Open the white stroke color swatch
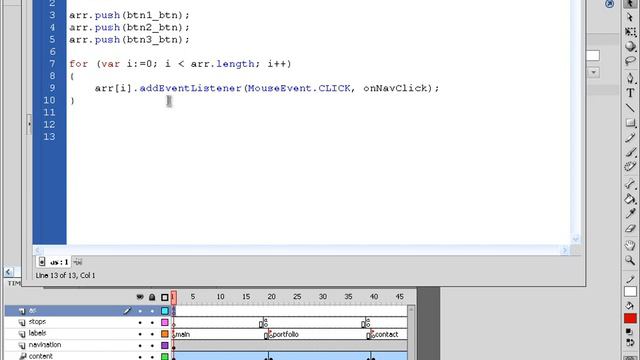Screen dimensions: 640x360 (x=630, y=292)
